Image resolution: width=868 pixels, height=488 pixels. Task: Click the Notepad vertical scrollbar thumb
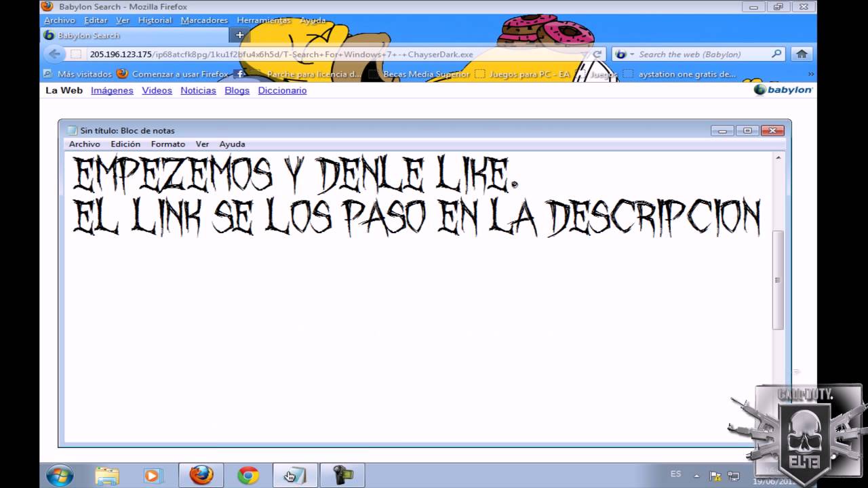[x=778, y=280]
